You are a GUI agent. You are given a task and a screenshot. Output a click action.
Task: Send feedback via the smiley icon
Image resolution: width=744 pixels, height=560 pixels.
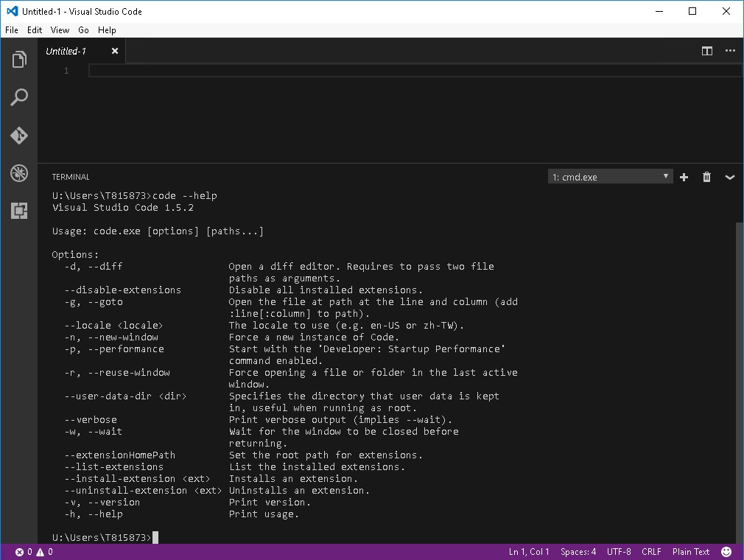coord(726,551)
